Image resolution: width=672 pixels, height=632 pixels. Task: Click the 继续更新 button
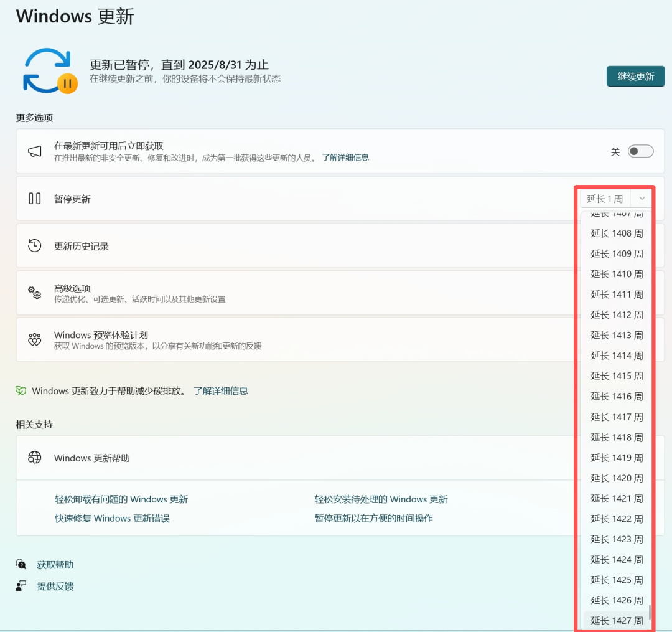[x=635, y=77]
